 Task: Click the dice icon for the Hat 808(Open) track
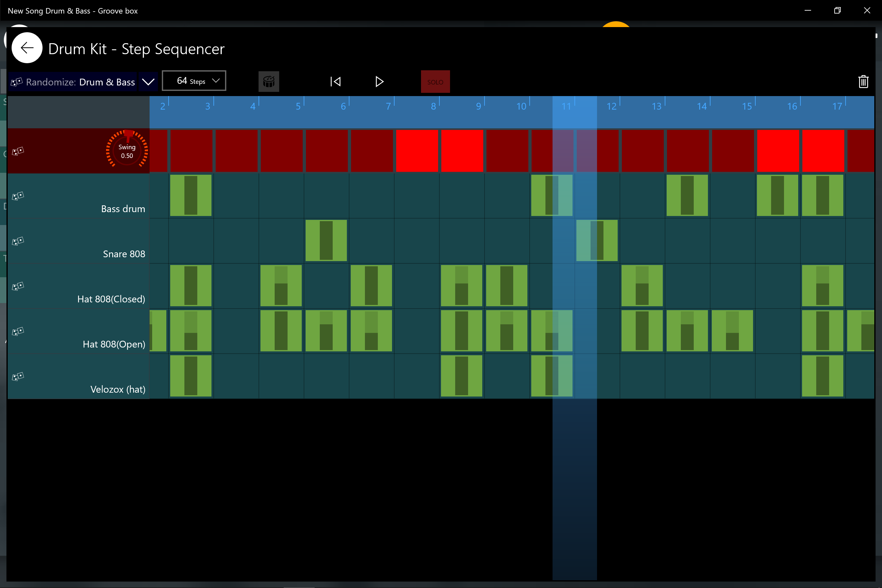18,331
